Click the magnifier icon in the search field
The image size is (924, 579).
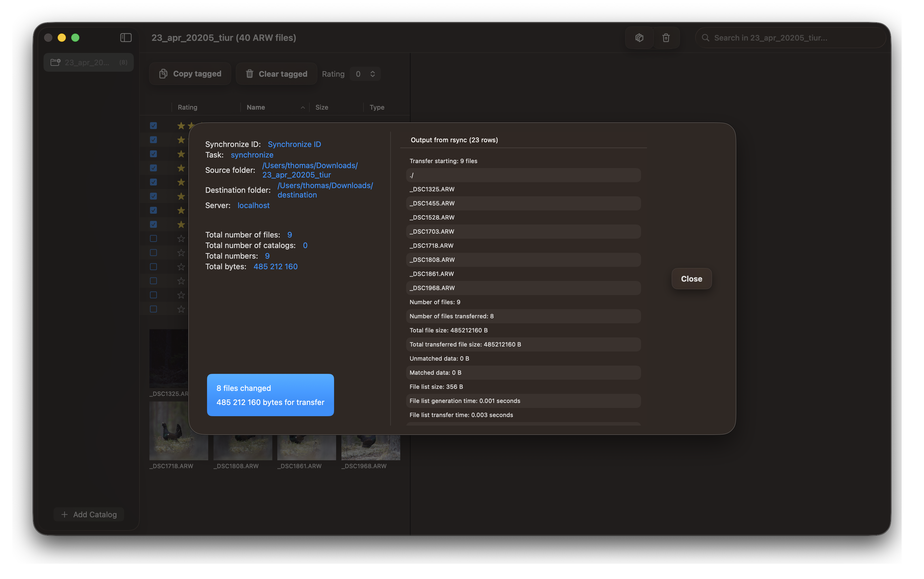click(x=705, y=38)
